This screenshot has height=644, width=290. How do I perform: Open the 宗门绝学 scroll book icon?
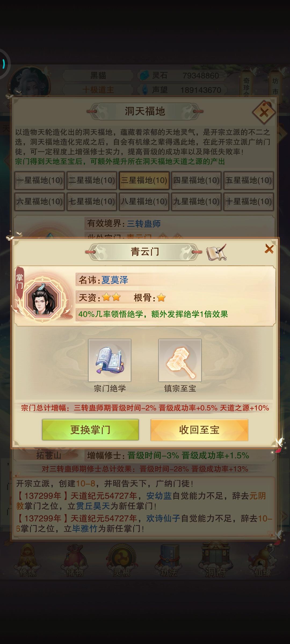(x=110, y=360)
